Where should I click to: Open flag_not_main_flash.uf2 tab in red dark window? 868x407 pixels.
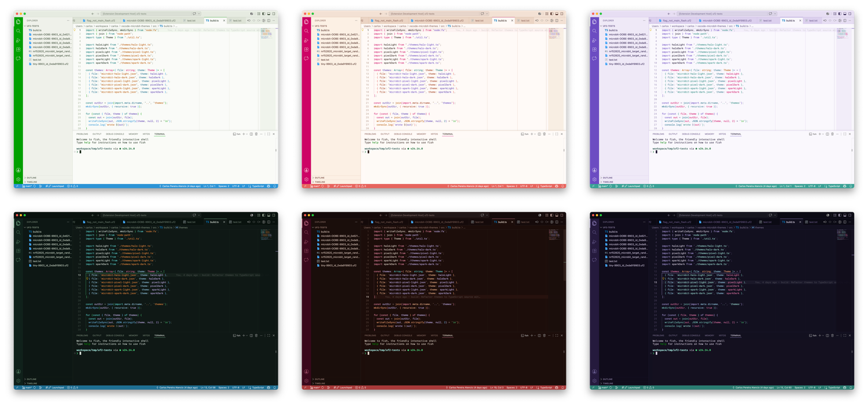(389, 222)
